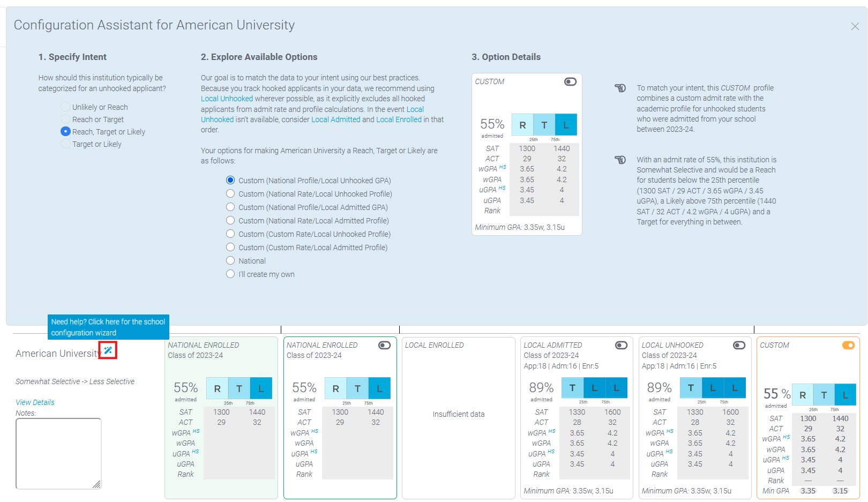
Task: Edit the Min GPA 3.15 value
Action: (840, 491)
